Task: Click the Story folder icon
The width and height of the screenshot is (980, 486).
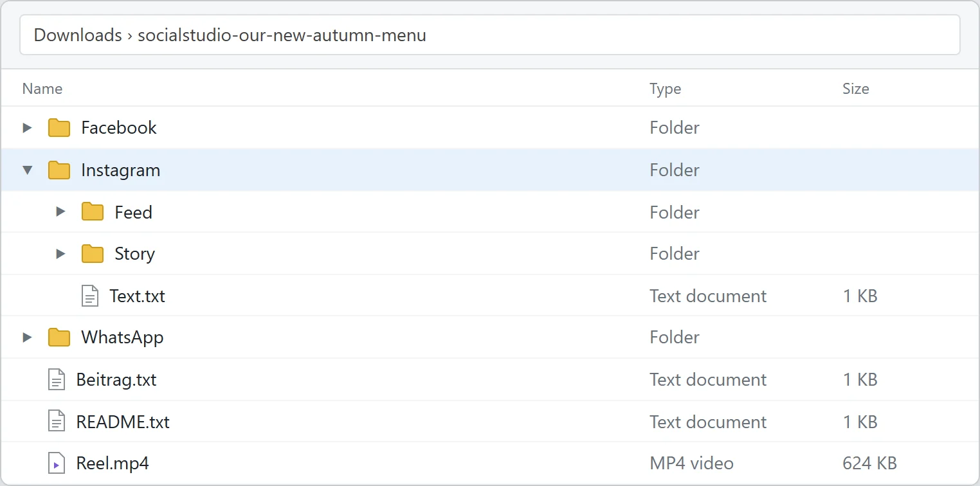Action: [x=93, y=253]
